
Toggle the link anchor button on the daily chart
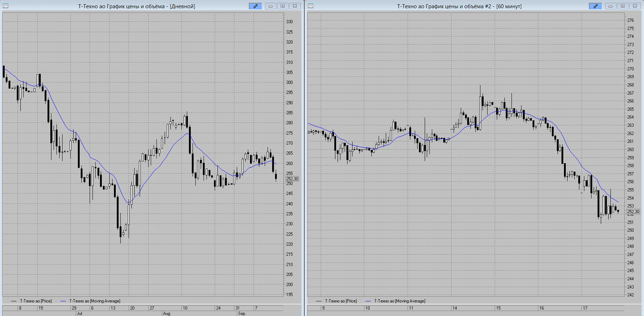255,6
